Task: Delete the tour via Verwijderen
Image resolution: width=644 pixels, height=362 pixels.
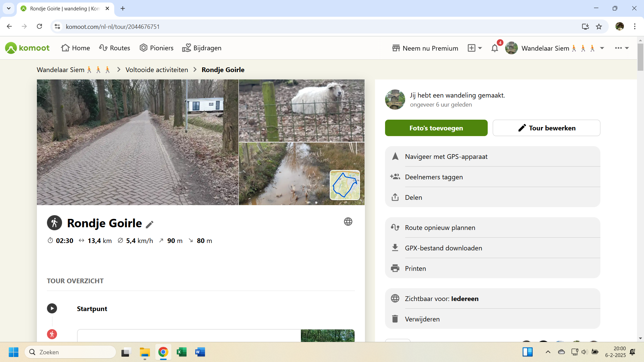Action: pyautogui.click(x=422, y=319)
